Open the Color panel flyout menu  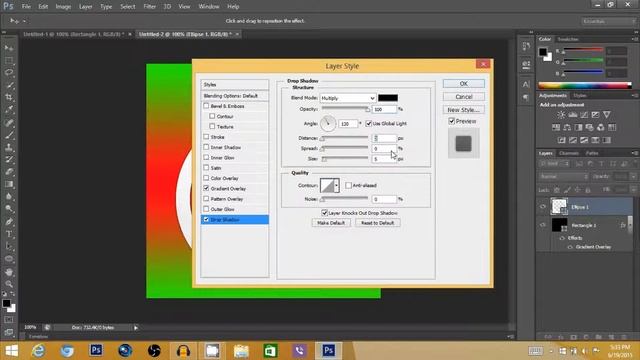click(x=635, y=39)
